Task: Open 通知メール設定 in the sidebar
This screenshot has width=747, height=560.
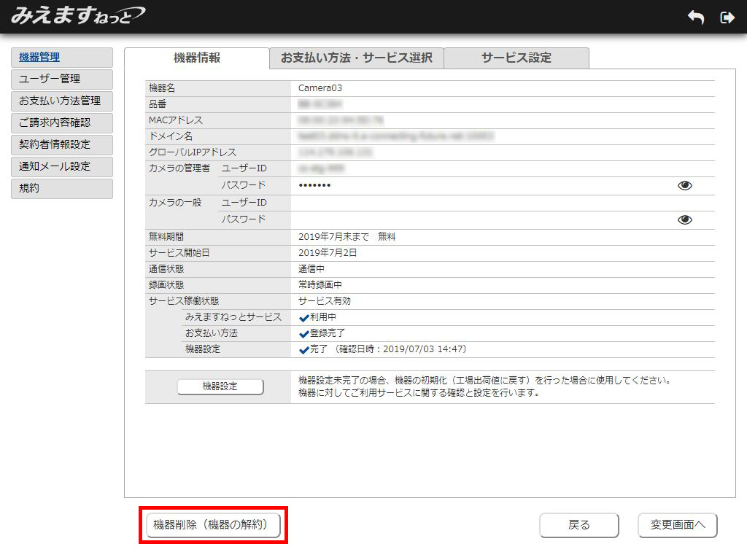Action: pos(62,167)
